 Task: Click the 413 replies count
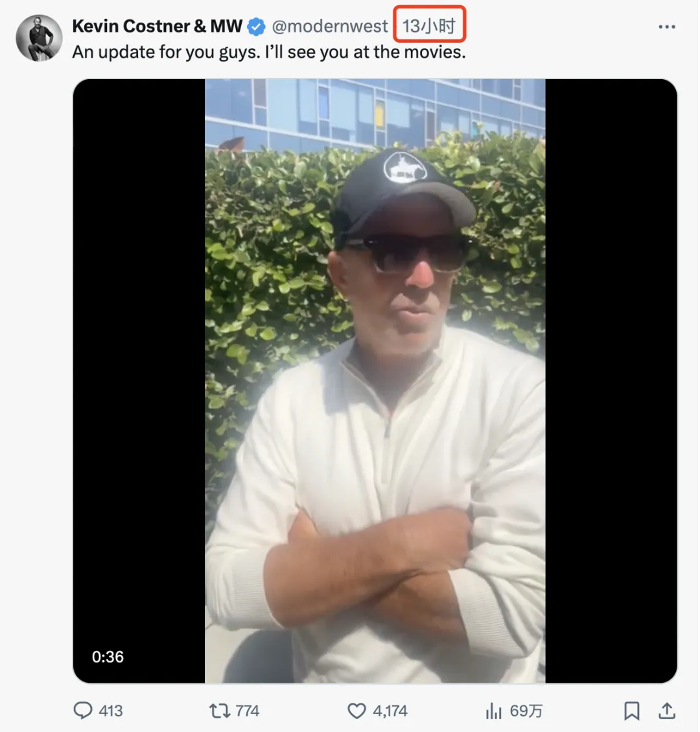point(111,711)
